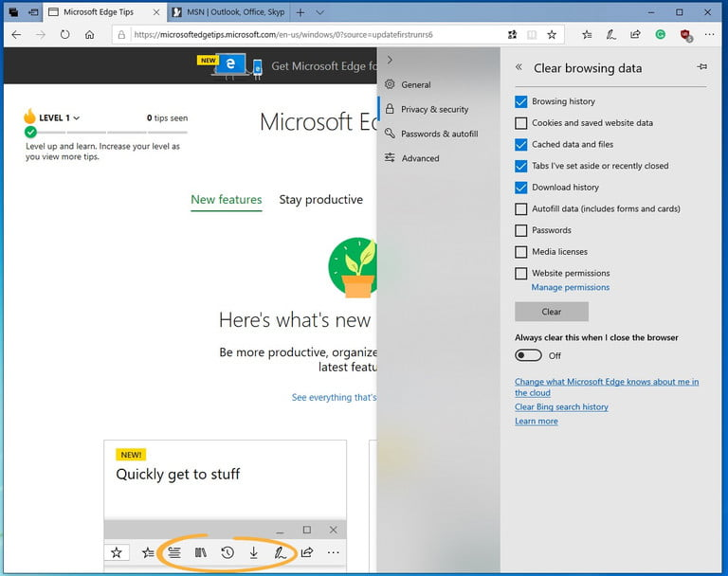The height and width of the screenshot is (576, 728).
Task: Go back from Clear browsing data pane
Action: (519, 67)
